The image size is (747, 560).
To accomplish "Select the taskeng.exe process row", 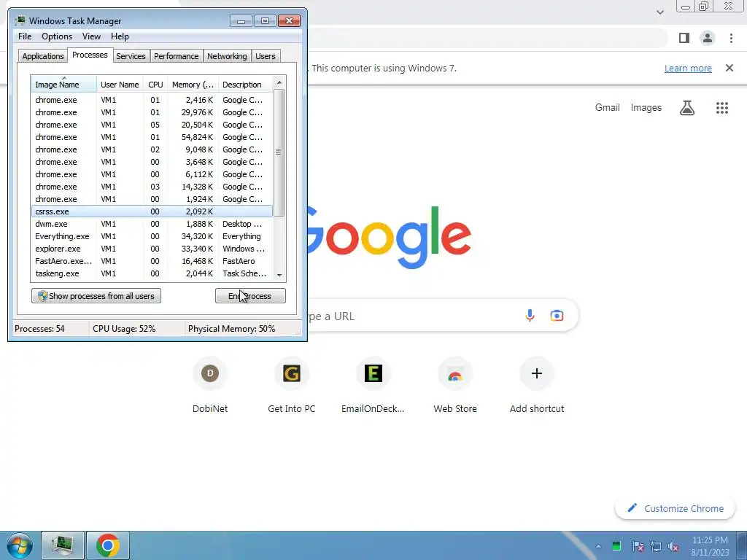I will click(x=152, y=273).
